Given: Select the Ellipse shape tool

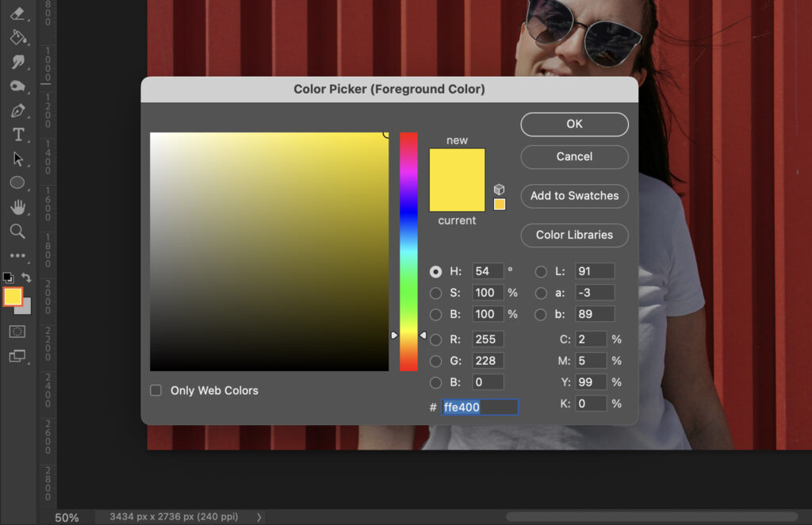Looking at the screenshot, I should (18, 182).
